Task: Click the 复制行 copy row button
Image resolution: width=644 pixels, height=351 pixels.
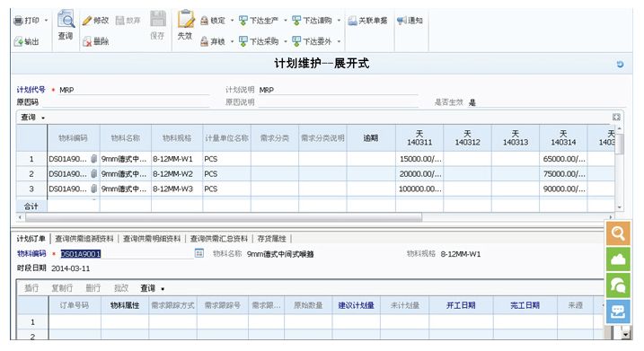Action: click(62, 288)
